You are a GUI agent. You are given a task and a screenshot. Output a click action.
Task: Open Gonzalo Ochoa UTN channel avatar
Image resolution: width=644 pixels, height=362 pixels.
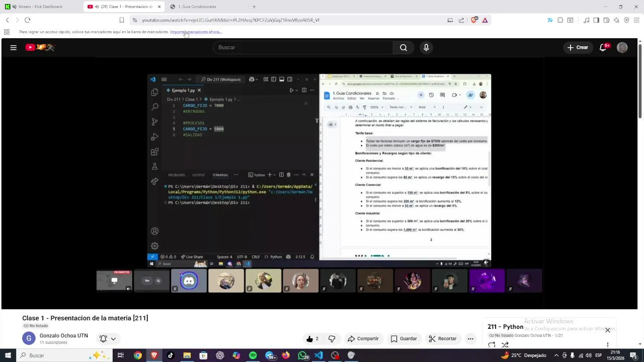[29, 338]
